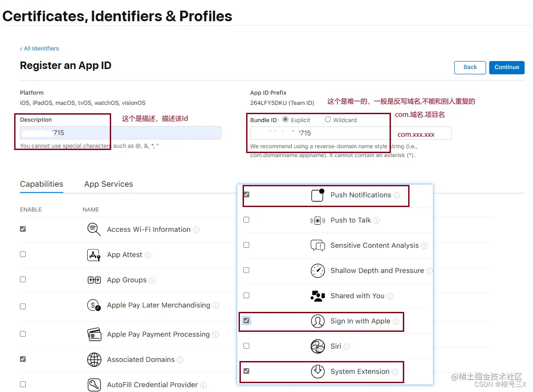Click the Push Notifications bell icon
The image size is (533, 392).
[x=317, y=195]
